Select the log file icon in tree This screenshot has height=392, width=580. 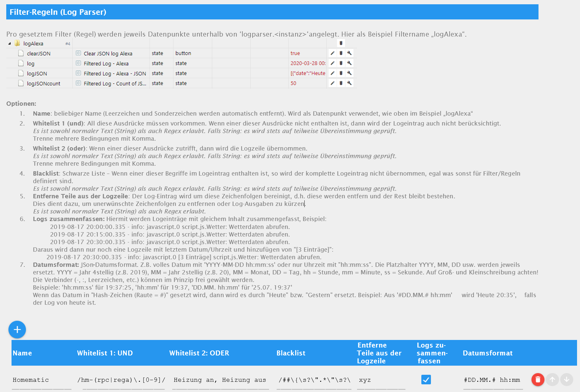tap(21, 63)
